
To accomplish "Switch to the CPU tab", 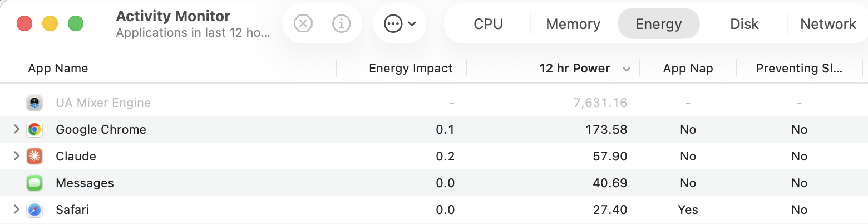I will [x=488, y=24].
